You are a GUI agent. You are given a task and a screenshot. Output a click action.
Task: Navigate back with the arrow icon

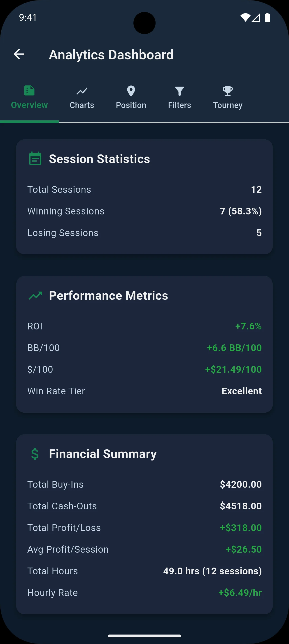19,55
